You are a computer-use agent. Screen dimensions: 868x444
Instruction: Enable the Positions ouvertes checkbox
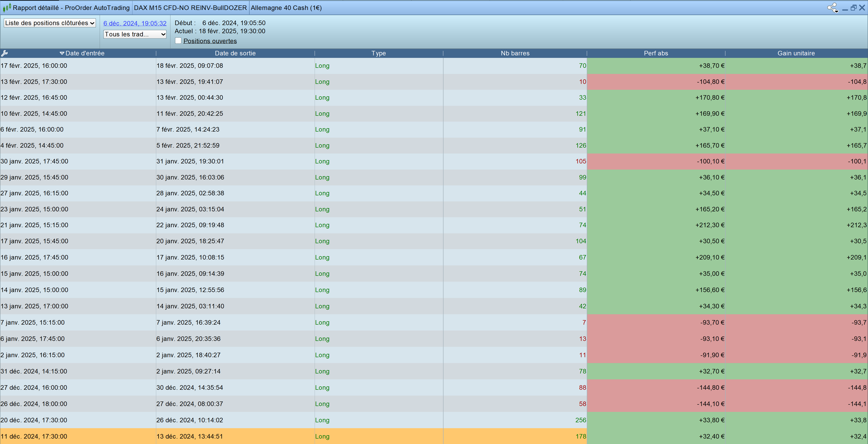tap(178, 41)
